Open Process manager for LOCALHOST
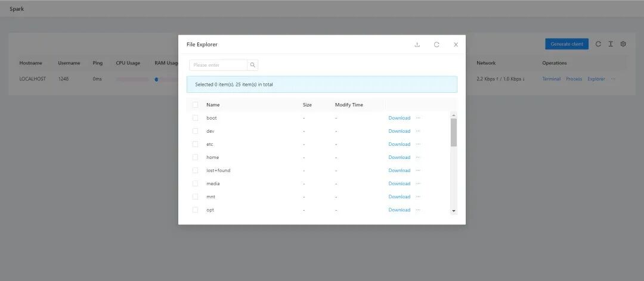 pos(574,79)
